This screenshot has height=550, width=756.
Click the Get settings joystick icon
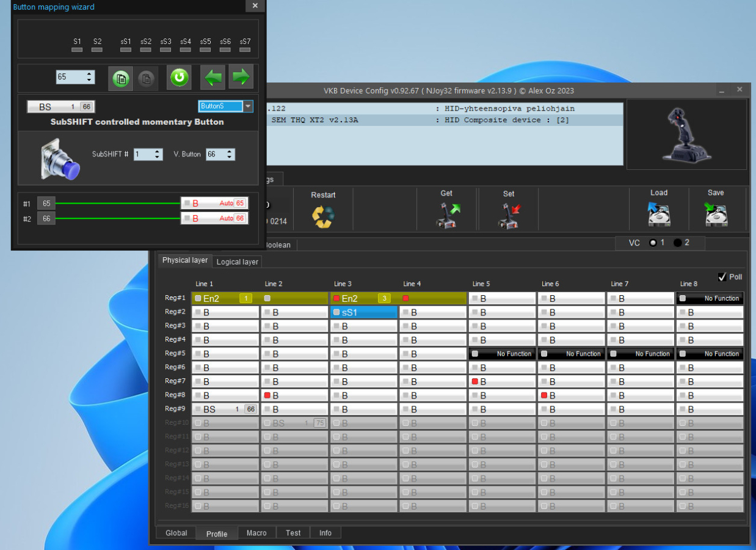click(448, 215)
